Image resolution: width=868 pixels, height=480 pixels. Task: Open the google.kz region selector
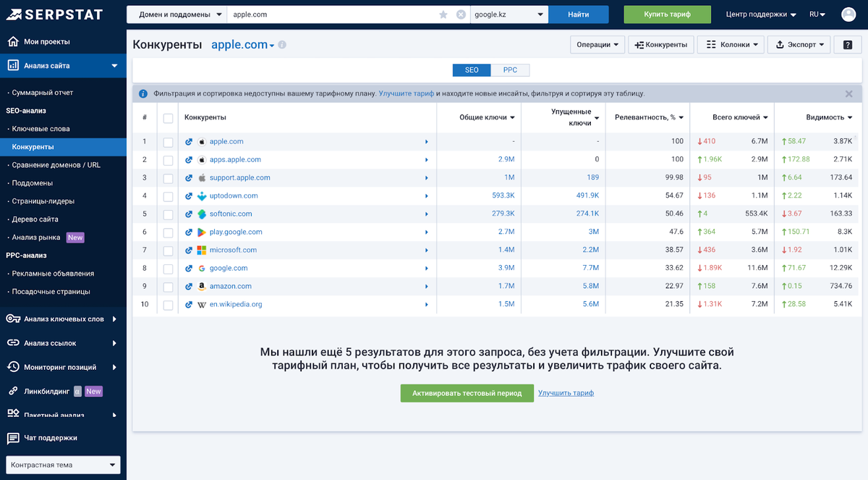click(509, 14)
